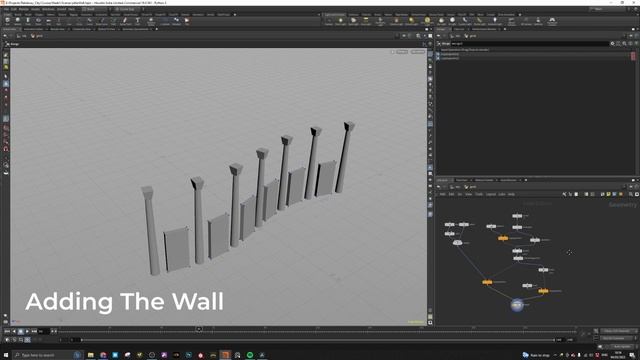Toggle first parameter row checkbox in parameter pane

tap(438, 54)
